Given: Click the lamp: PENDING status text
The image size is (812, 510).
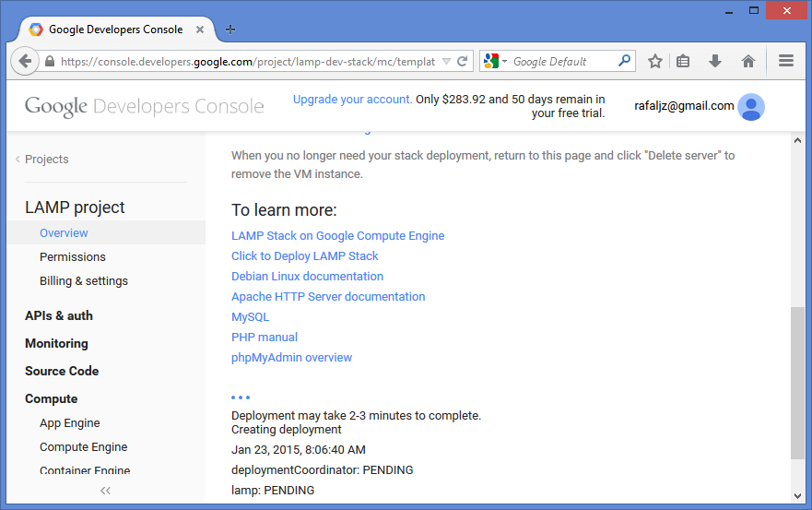Looking at the screenshot, I should coord(273,491).
